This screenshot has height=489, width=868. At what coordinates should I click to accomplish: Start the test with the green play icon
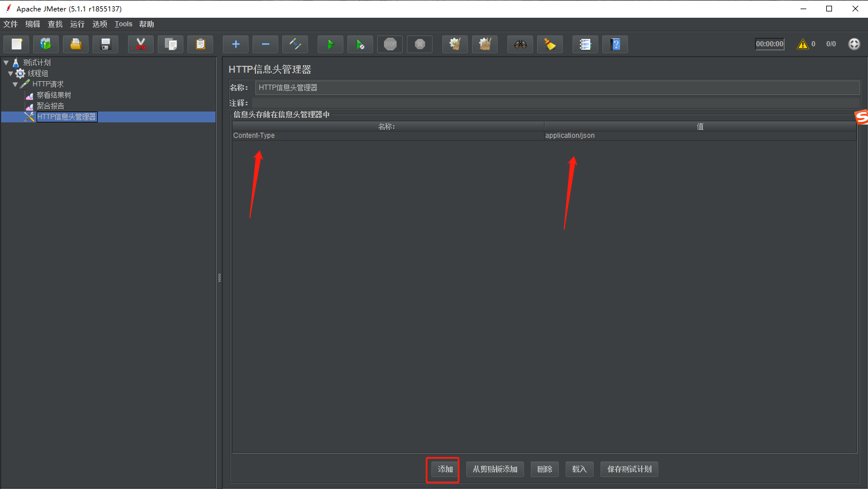tap(330, 44)
